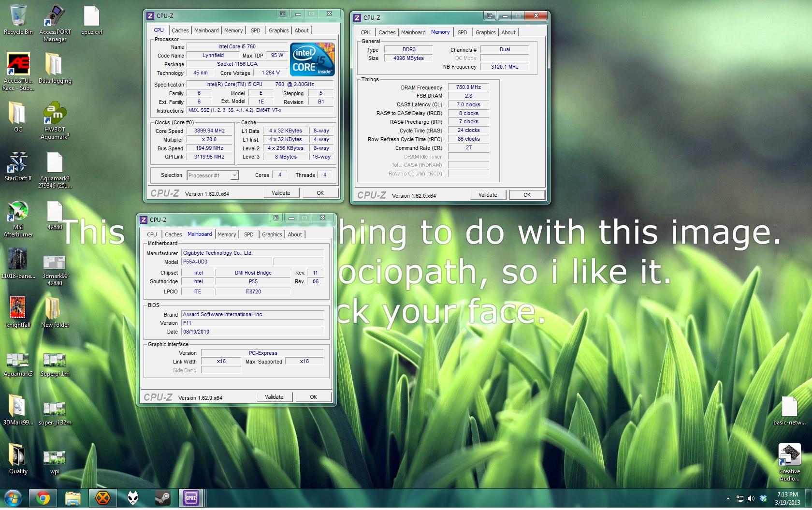Switch to CPU tab in Memory CPU-Z window

coord(365,32)
